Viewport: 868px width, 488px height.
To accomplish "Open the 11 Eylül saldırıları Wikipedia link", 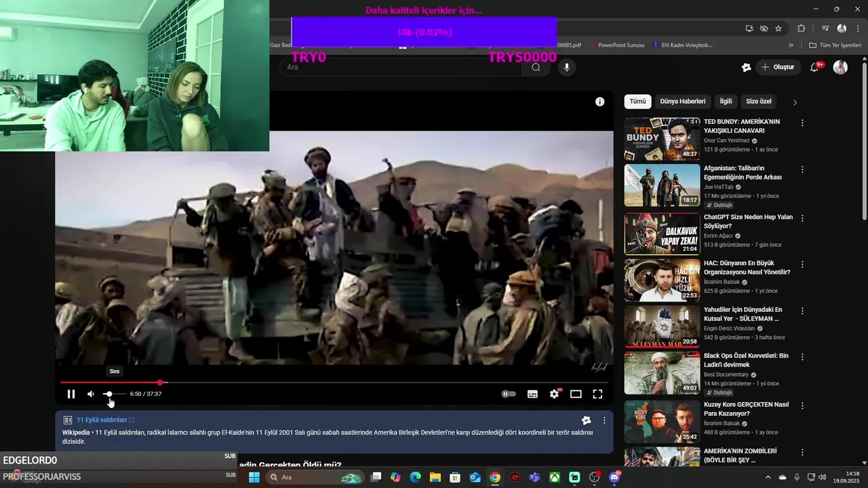I will click(105, 420).
